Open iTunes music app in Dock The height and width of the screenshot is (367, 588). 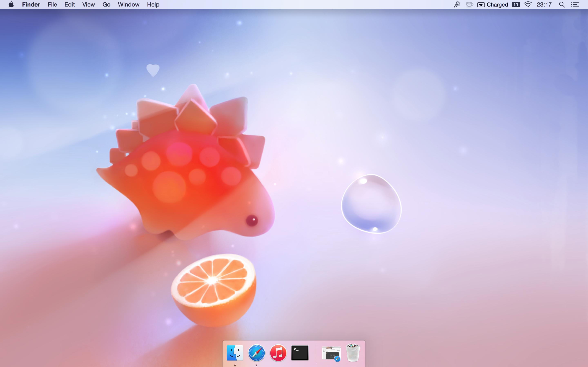(278, 353)
